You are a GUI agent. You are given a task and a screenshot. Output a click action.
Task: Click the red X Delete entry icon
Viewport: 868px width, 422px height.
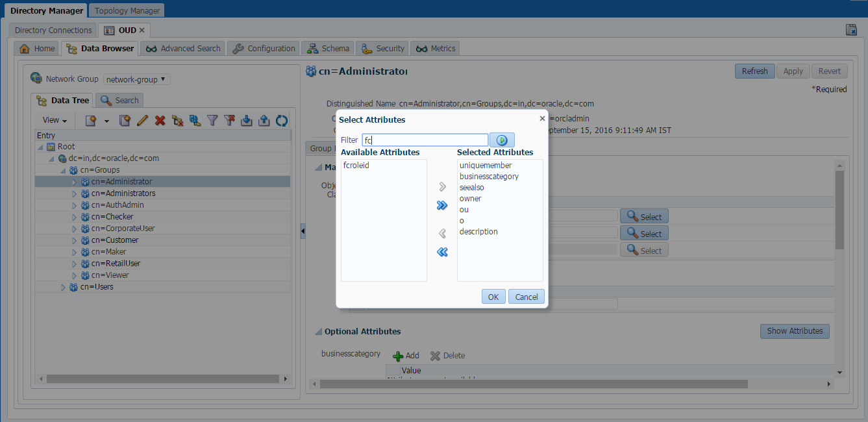(x=160, y=120)
